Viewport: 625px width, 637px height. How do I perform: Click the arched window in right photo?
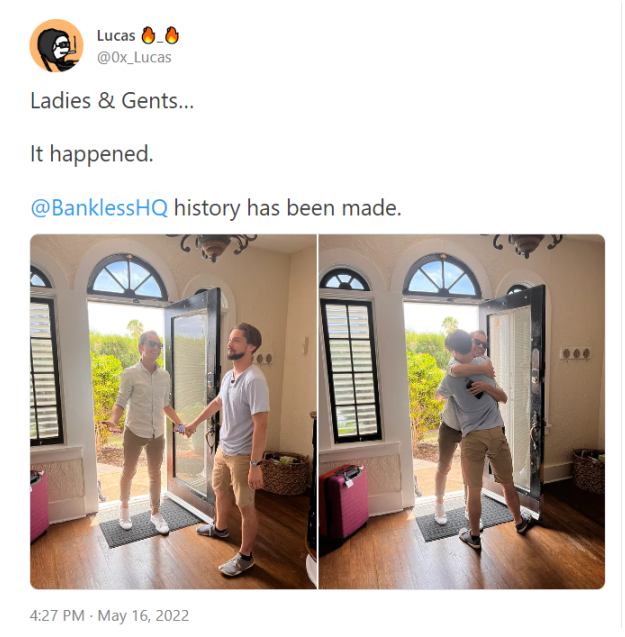pos(442,275)
